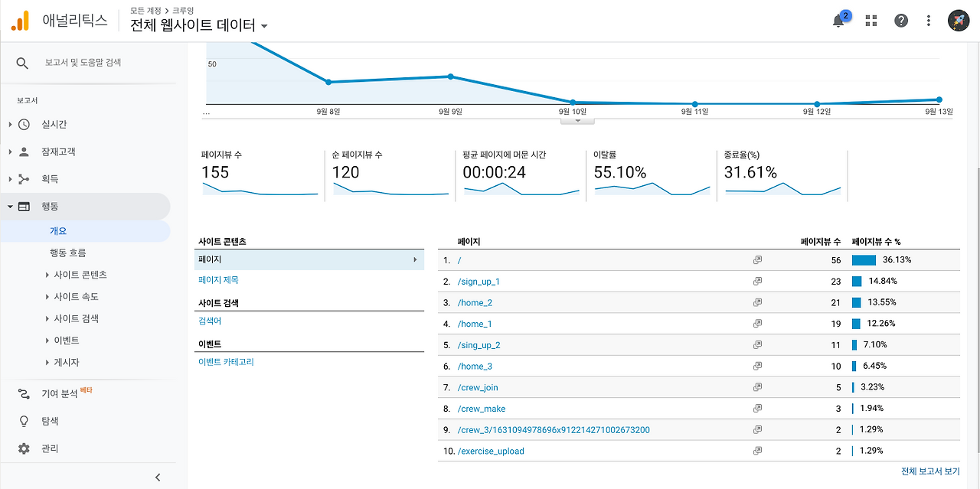This screenshot has height=489, width=980.
Task: Expand the 실시간 section
Action: pyautogui.click(x=10, y=125)
